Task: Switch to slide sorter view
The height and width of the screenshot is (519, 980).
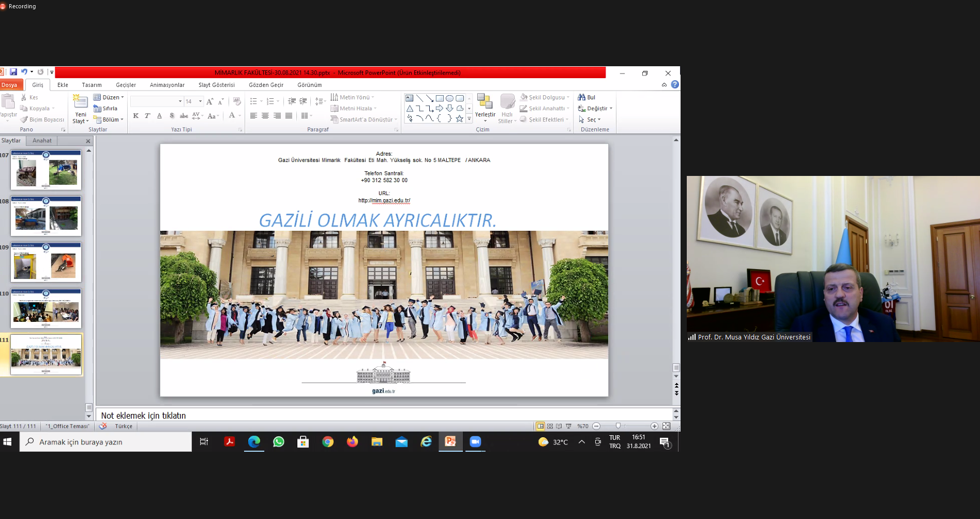Action: click(550, 426)
